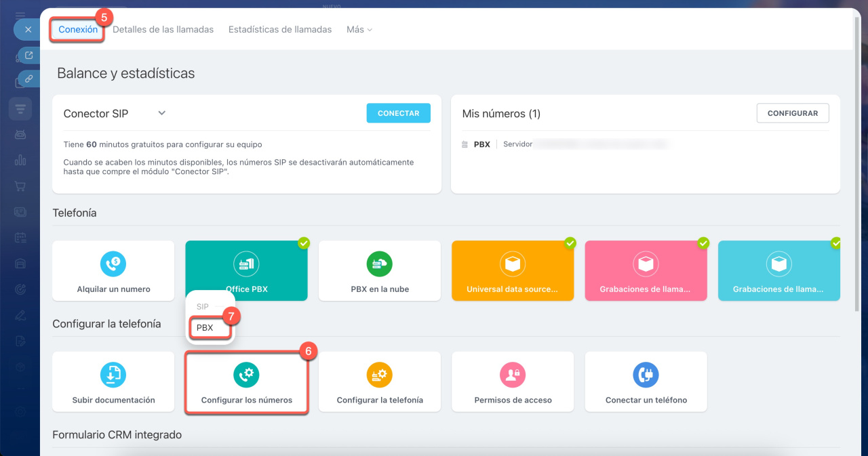868x456 pixels.
Task: Switch to Detalles de las llamadas tab
Action: 163,30
